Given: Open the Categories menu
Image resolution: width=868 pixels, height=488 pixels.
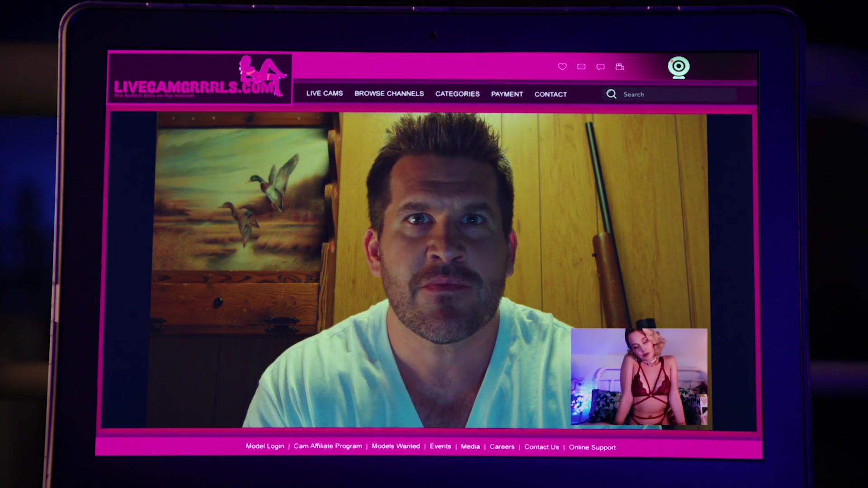Looking at the screenshot, I should click(x=457, y=94).
